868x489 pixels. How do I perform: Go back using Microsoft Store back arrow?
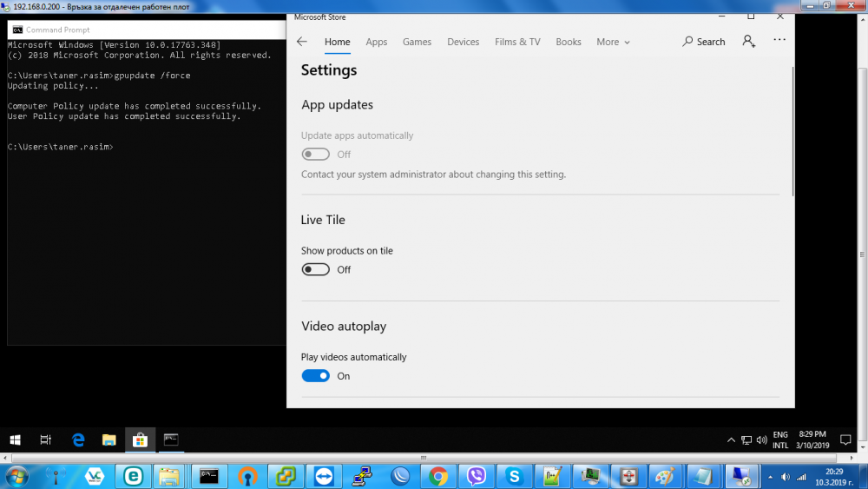[302, 42]
